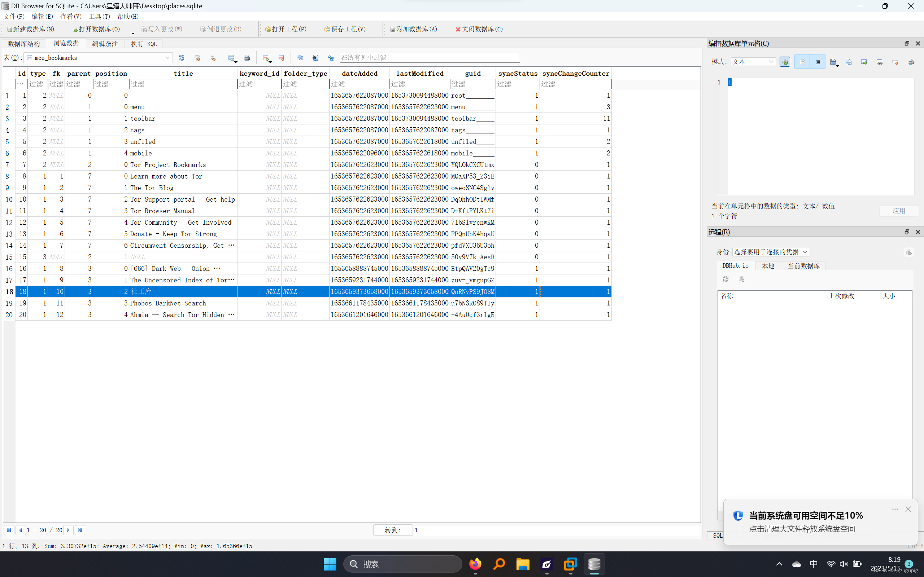Click 关闭数据库(C) button
924x577 pixels.
click(479, 29)
